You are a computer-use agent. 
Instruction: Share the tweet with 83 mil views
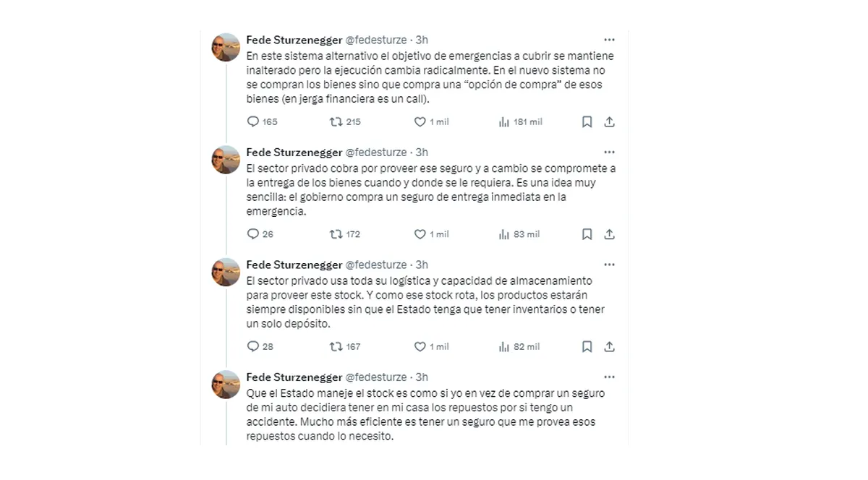tap(609, 234)
